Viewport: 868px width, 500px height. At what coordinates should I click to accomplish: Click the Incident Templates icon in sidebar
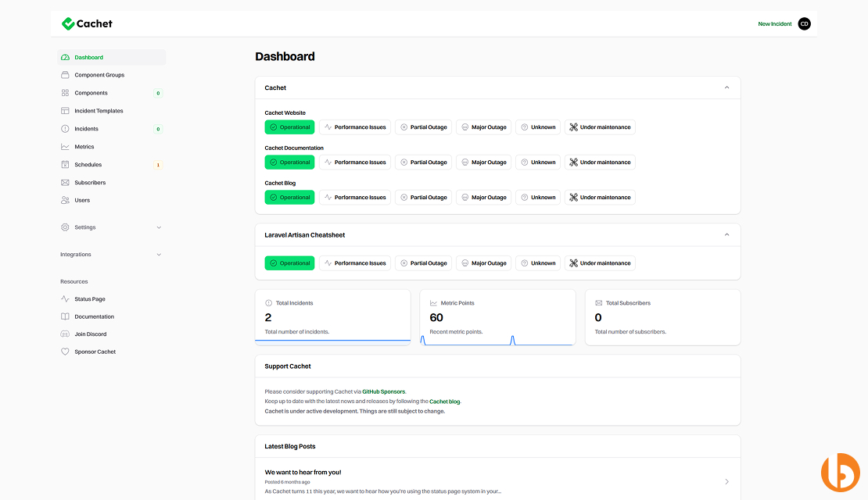[65, 111]
